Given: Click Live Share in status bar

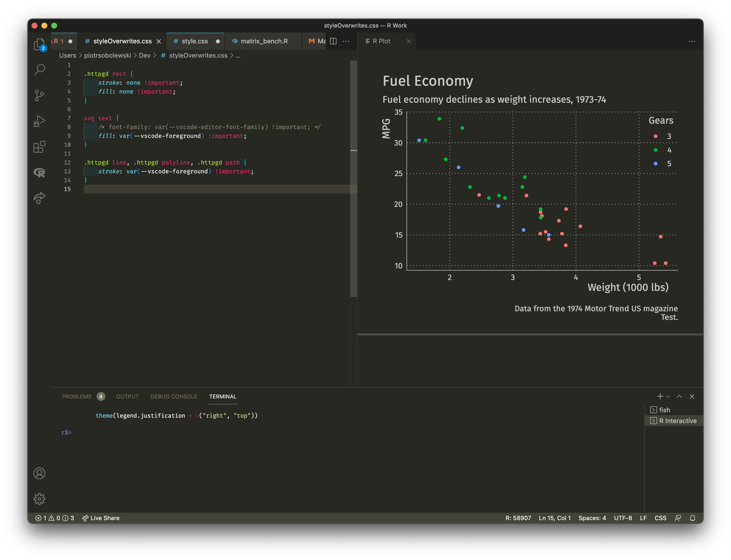Looking at the screenshot, I should point(101,518).
